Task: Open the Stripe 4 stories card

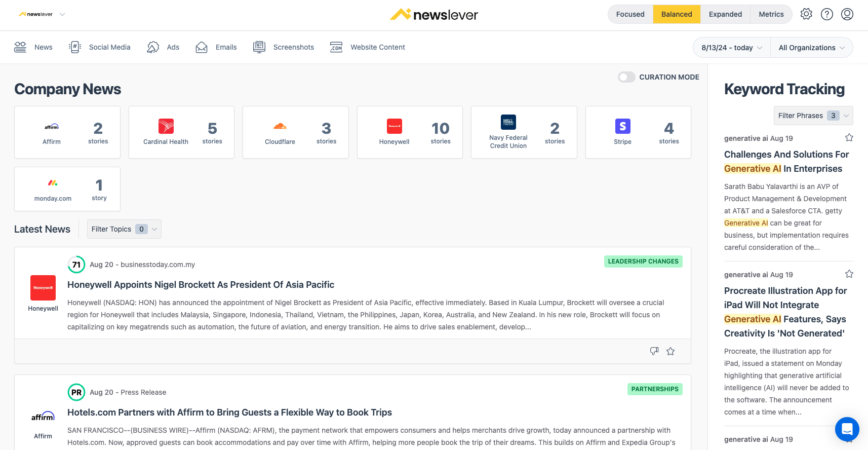Action: pyautogui.click(x=638, y=132)
